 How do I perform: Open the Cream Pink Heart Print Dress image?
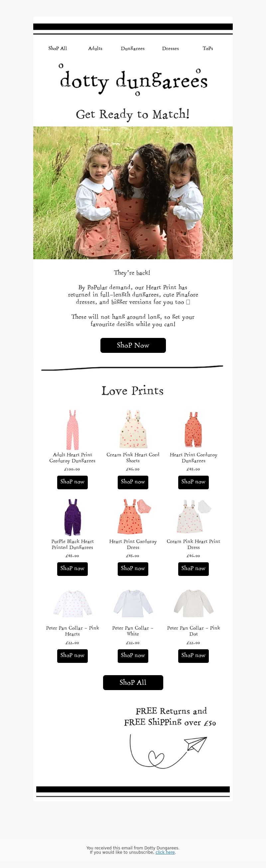(194, 516)
